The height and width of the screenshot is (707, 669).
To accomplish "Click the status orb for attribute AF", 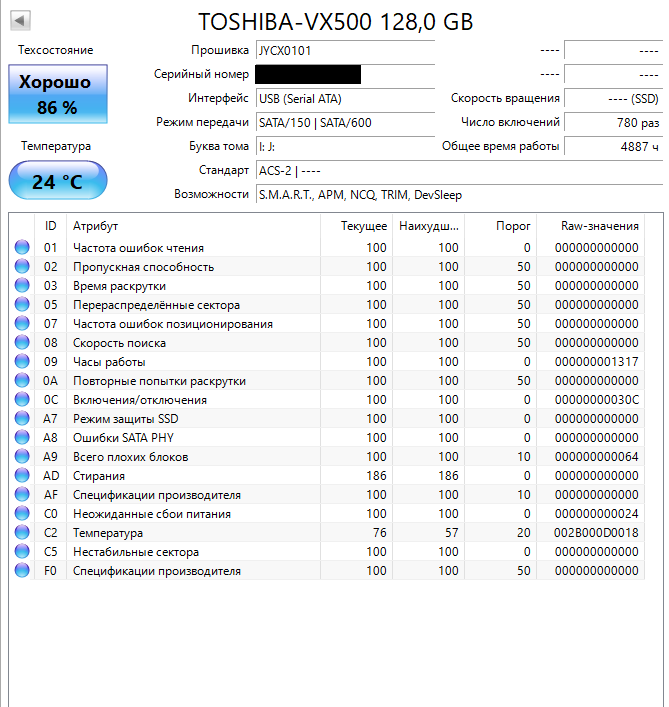I will (22, 494).
